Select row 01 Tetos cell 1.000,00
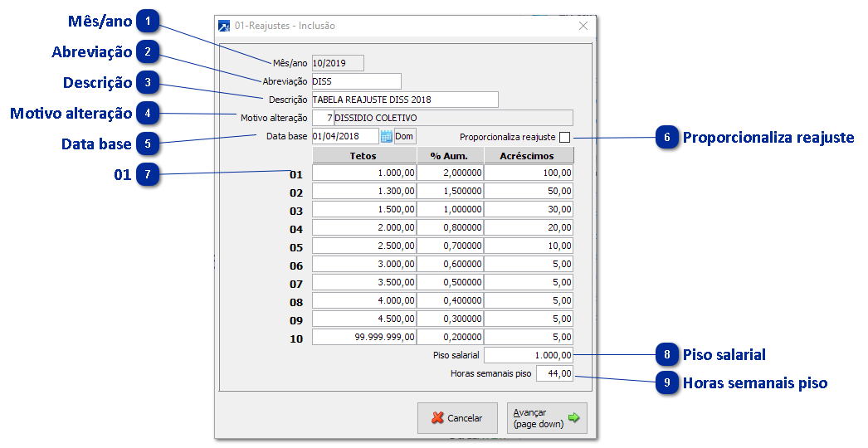The width and height of the screenshot is (868, 448). click(363, 173)
